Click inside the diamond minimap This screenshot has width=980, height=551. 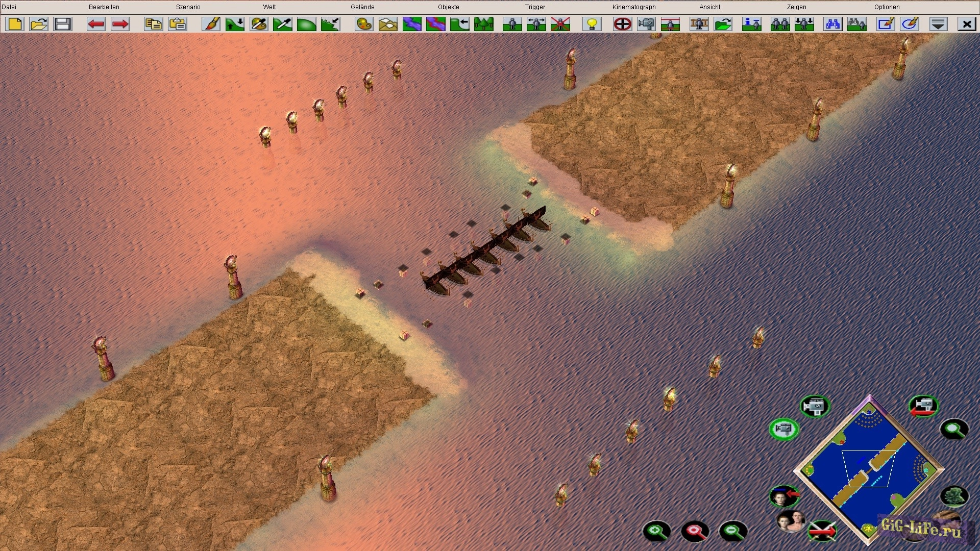pyautogui.click(x=869, y=469)
